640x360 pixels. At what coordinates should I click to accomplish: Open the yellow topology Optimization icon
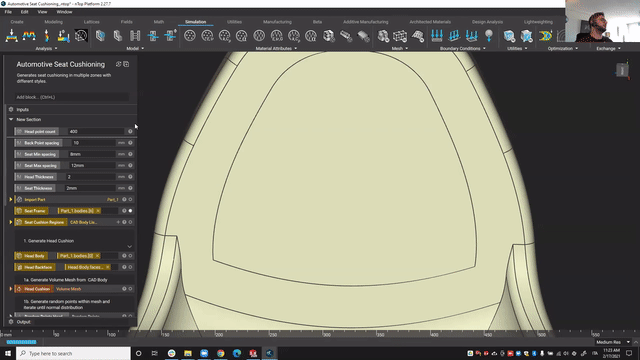tap(545, 36)
